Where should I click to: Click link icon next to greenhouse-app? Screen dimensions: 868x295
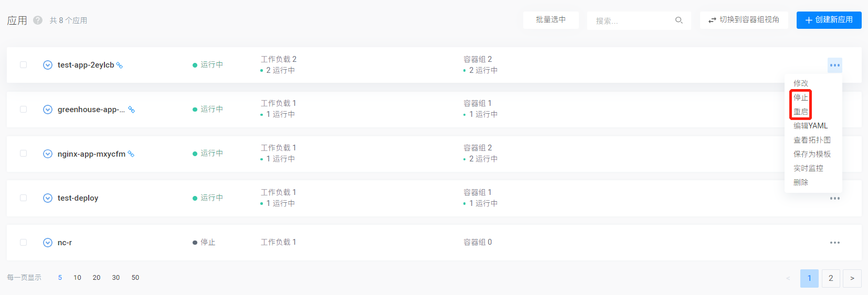click(x=132, y=110)
